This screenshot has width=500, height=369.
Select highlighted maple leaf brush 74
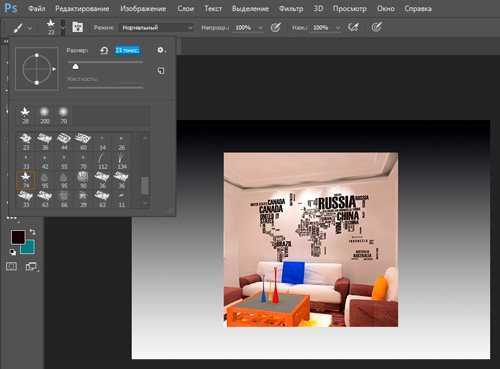[x=26, y=180]
